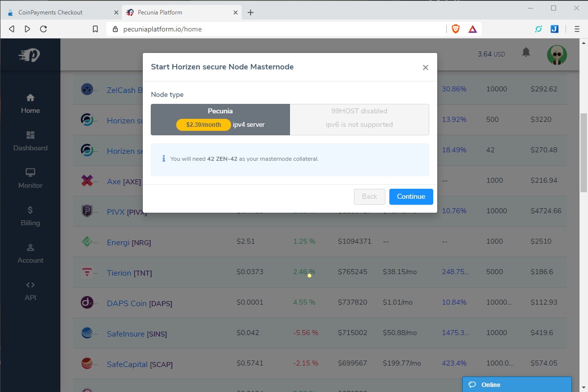Bookmark this page
This screenshot has height=392, width=588.
click(95, 29)
